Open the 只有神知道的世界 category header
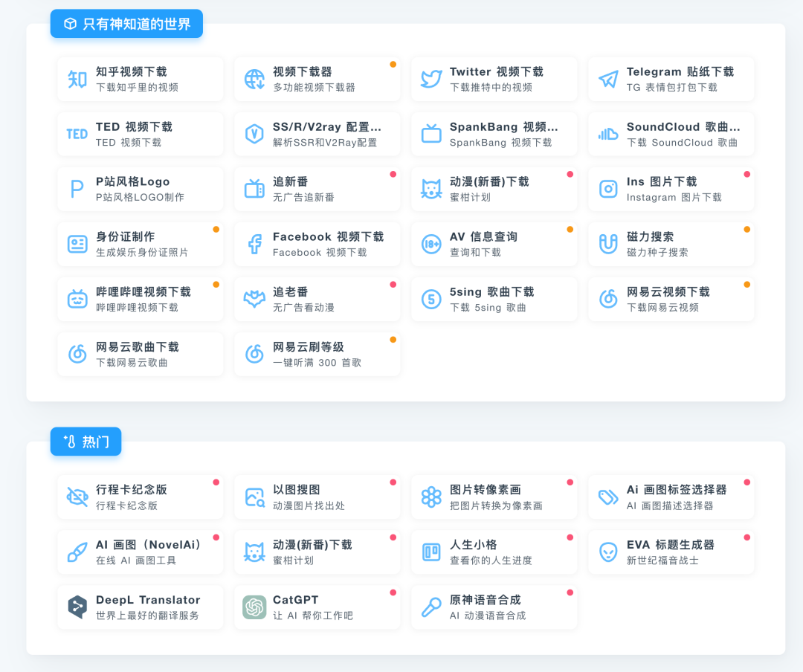This screenshot has width=803, height=672. click(x=126, y=24)
